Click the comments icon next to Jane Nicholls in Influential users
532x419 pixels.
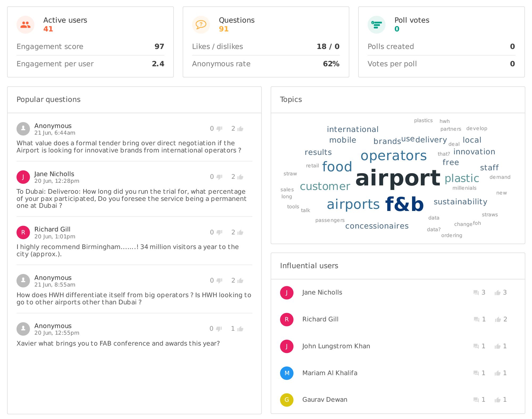(x=476, y=293)
